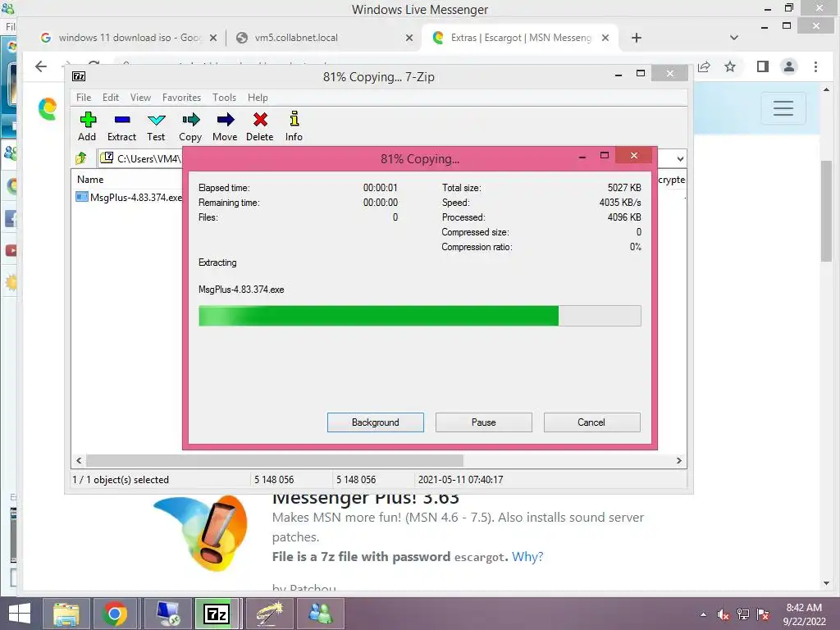This screenshot has height=630, width=840.
Task: Open the Favorites menu
Action: [x=181, y=98]
